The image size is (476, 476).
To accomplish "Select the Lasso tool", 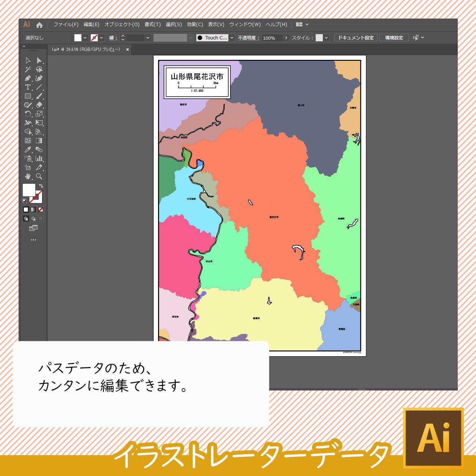I will [x=39, y=70].
